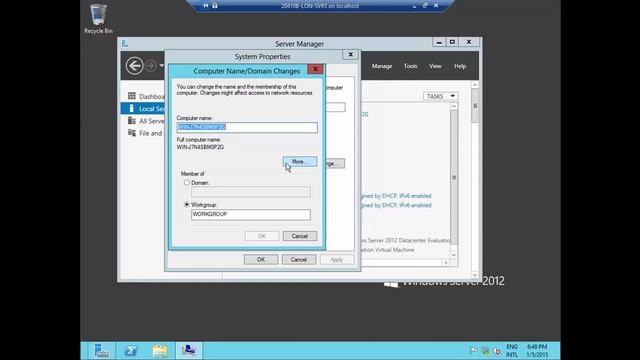Open File Explorer from the taskbar
Viewport: 640px width, 360px height.
click(160, 351)
